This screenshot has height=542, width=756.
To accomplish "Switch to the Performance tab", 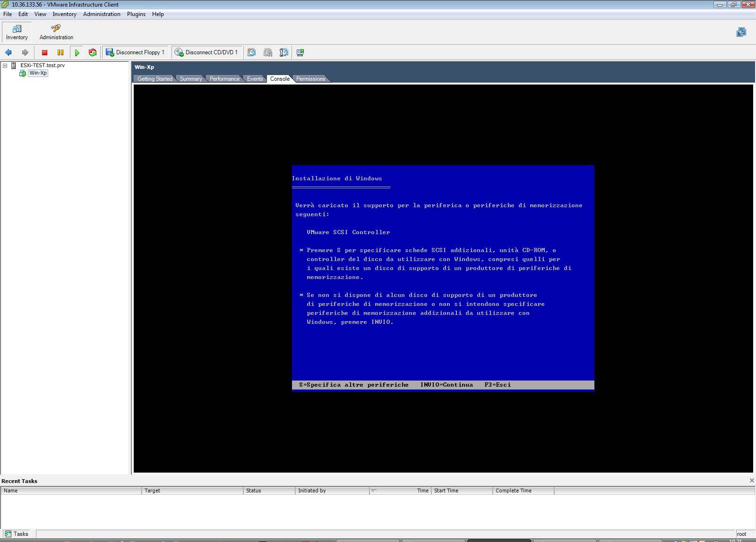I will click(224, 79).
